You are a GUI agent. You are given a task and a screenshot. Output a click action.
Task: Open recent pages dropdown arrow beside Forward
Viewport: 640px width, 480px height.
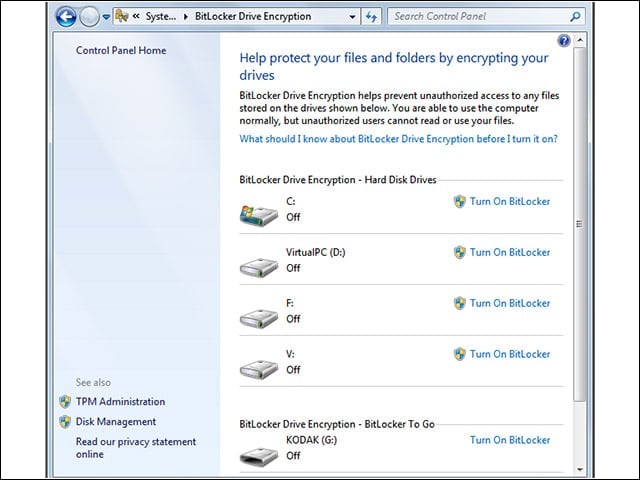pos(106,17)
